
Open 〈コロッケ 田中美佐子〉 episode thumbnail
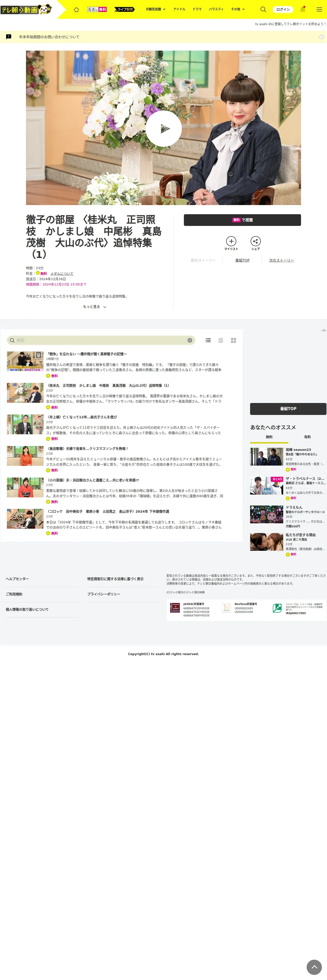(25, 519)
